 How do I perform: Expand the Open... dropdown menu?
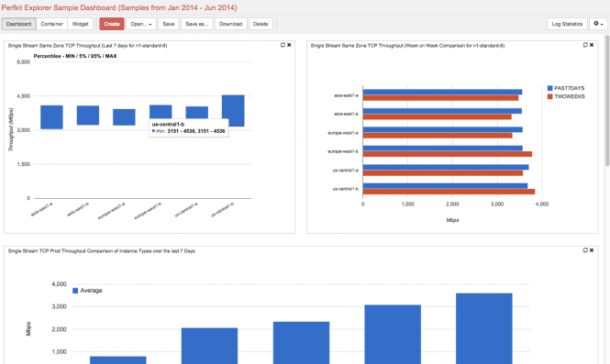tap(141, 24)
